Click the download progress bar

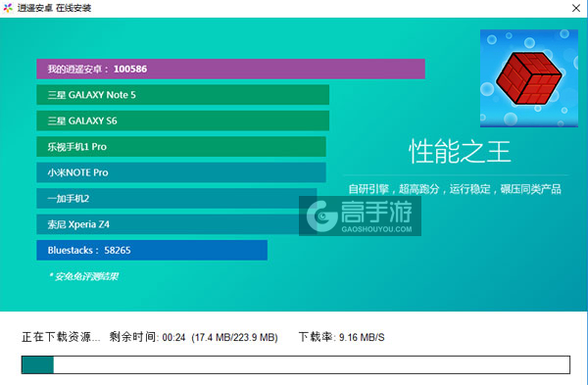(x=296, y=364)
